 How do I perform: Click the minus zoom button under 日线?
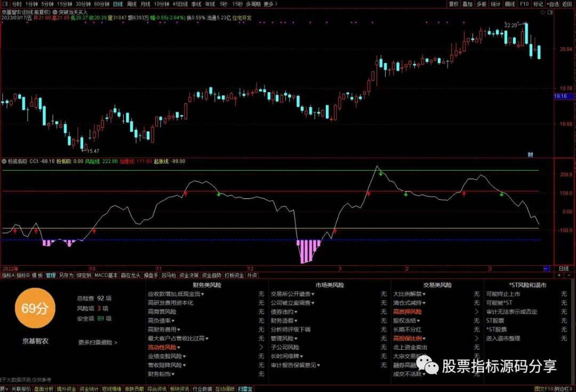570,275
